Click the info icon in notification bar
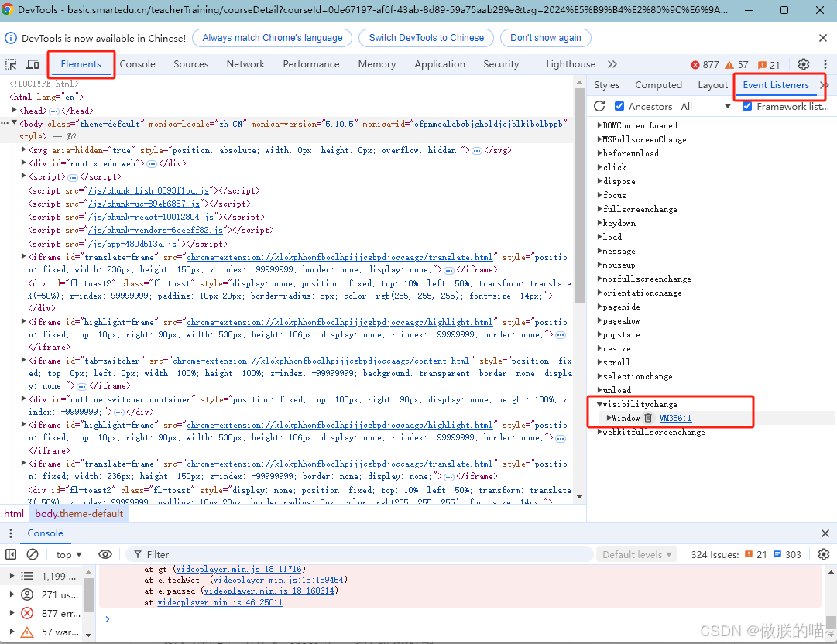837x644 pixels. click(11, 38)
